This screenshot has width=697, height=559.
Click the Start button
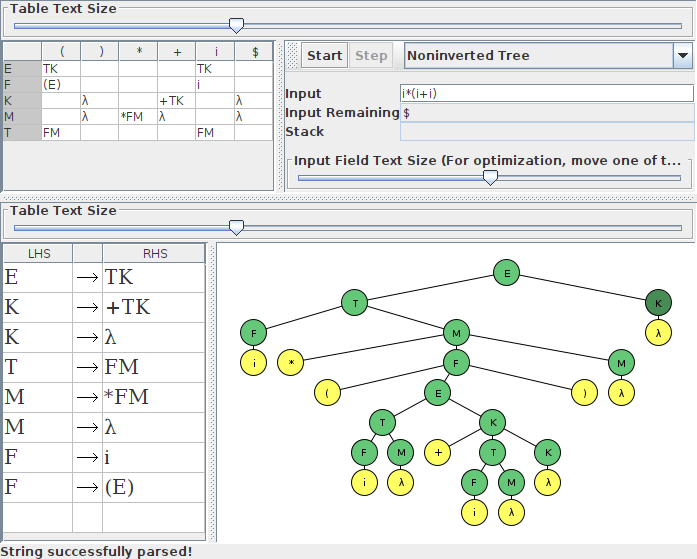click(324, 56)
